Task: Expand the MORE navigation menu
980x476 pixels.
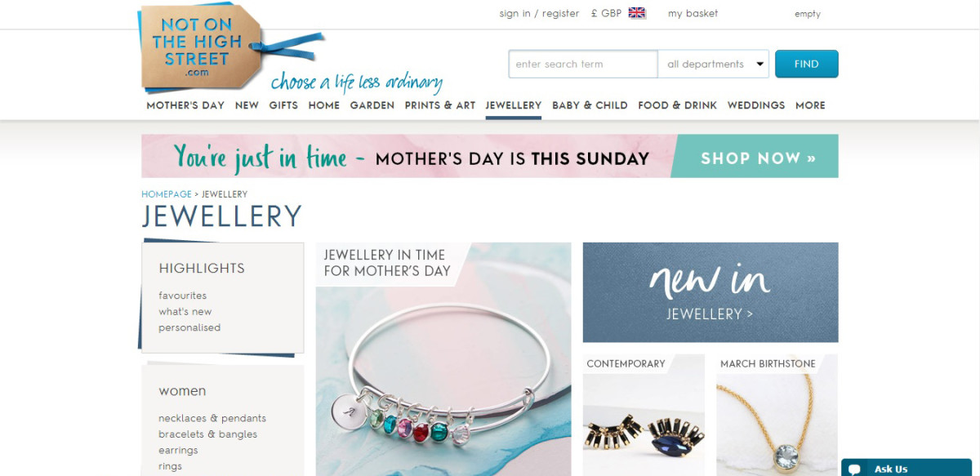Action: coord(810,105)
